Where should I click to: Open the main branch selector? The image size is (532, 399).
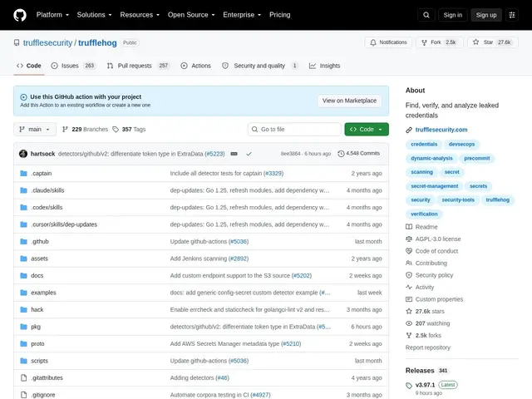35,130
